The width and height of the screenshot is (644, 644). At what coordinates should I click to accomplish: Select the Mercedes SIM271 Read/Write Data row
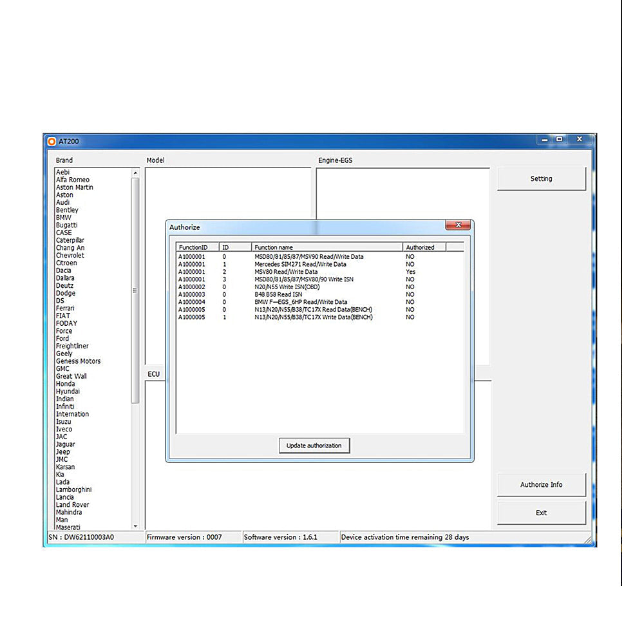(x=300, y=264)
